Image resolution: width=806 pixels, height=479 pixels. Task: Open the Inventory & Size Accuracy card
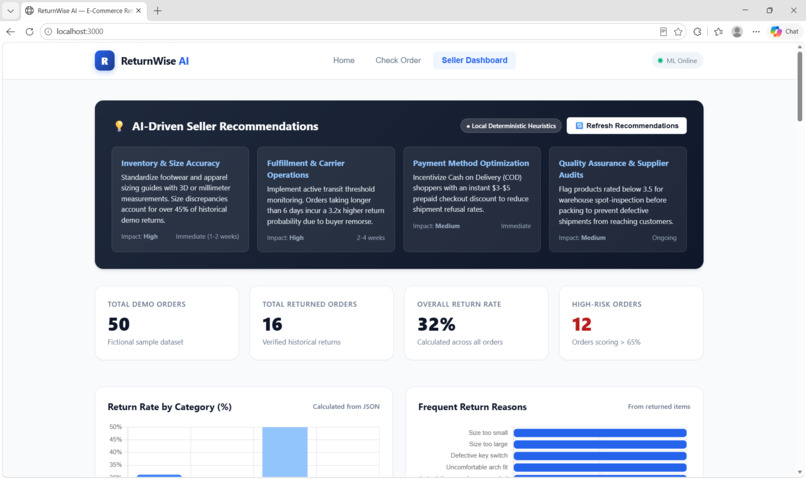(x=180, y=199)
